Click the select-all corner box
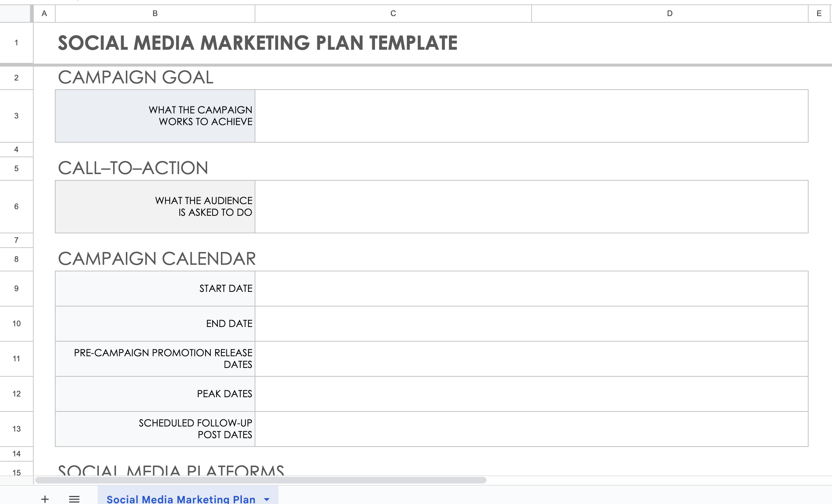This screenshot has width=832, height=504. click(15, 14)
